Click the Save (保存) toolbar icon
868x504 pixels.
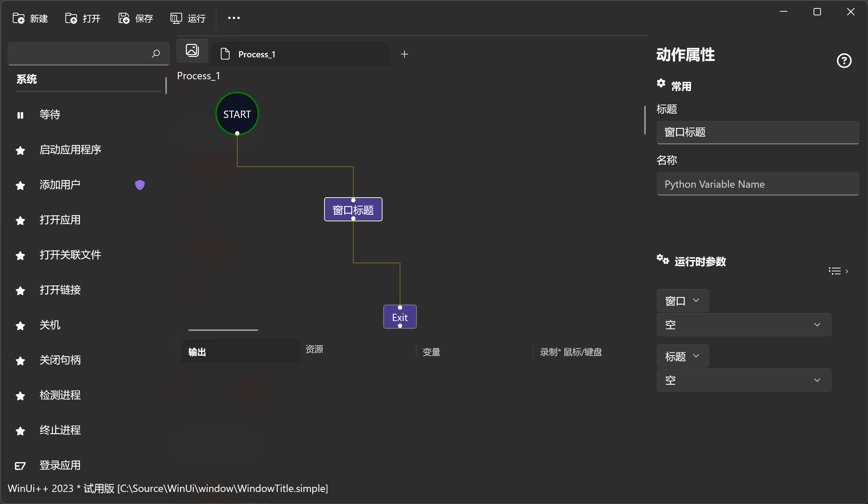coord(124,18)
